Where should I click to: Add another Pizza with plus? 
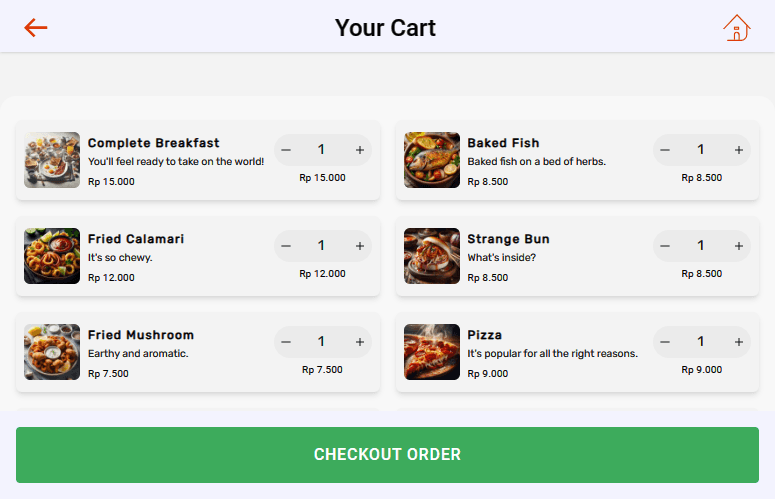point(739,342)
